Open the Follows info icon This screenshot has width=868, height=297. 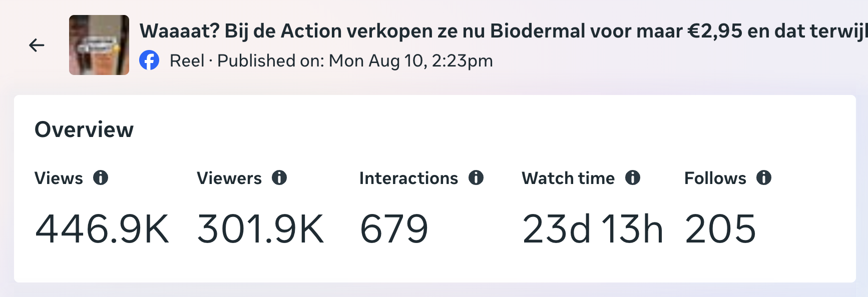764,177
